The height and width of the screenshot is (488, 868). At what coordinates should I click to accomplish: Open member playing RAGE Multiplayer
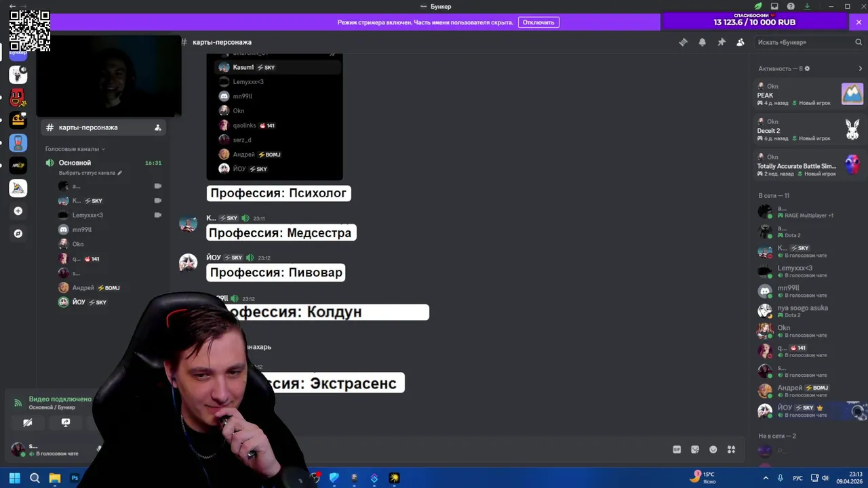pos(810,211)
